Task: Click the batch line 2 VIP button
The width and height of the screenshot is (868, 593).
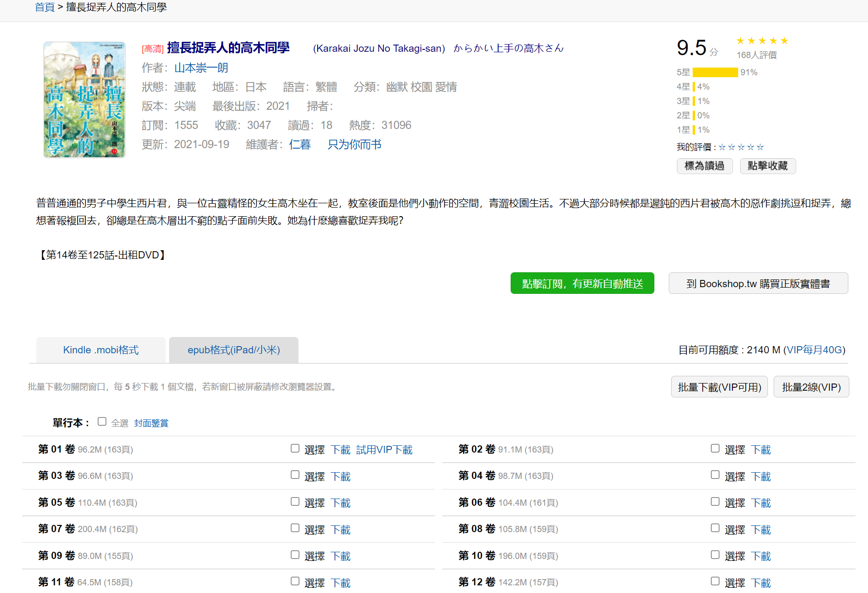Action: point(811,387)
